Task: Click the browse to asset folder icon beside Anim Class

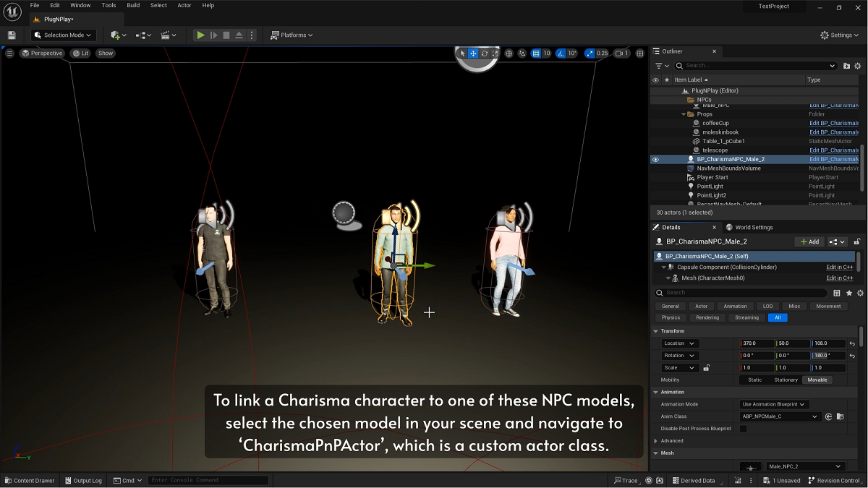Action: tap(840, 416)
